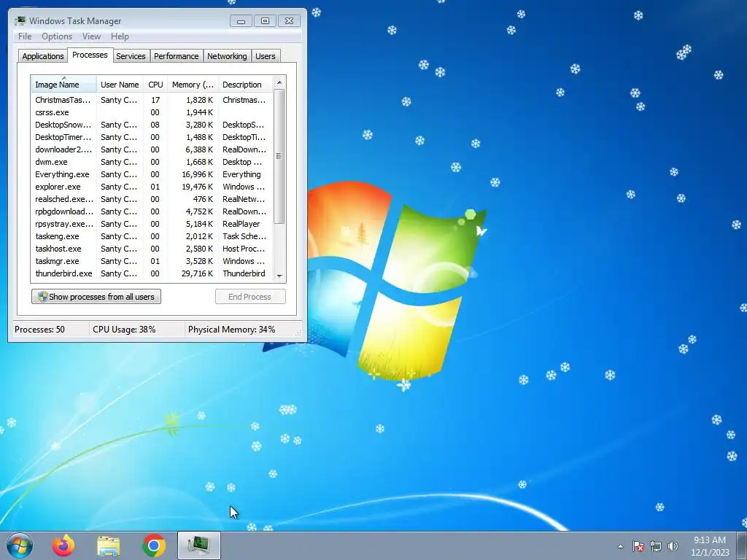
Task: Open Action Center flag icon in tray
Action: click(x=638, y=546)
